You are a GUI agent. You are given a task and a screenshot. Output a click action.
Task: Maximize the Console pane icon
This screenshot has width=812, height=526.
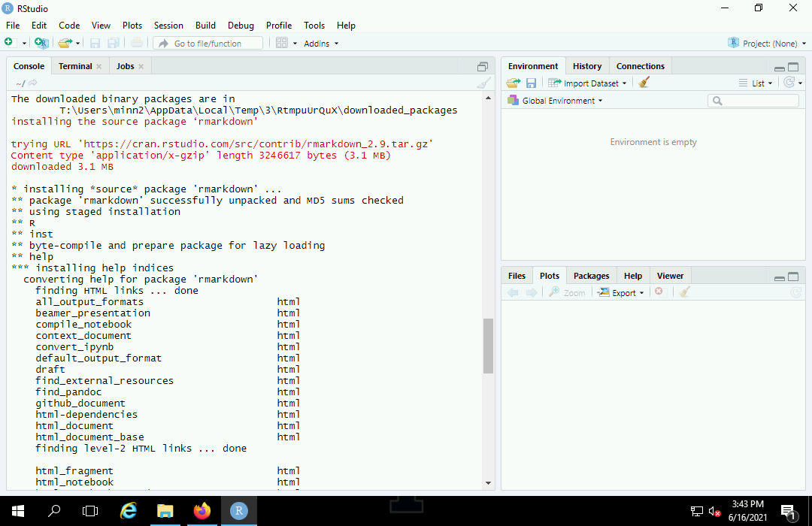[482, 66]
